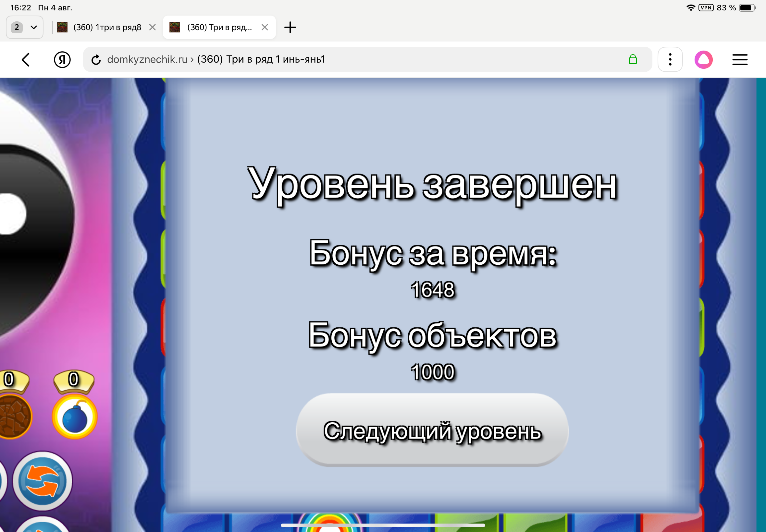This screenshot has width=766, height=532.
Task: Close the '(360) 1три в ряд8' tab
Action: 153,27
